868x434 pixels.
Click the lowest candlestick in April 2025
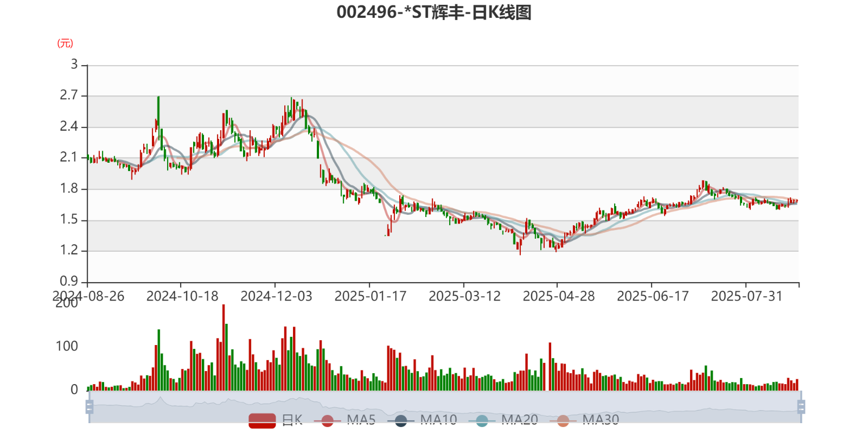click(520, 246)
